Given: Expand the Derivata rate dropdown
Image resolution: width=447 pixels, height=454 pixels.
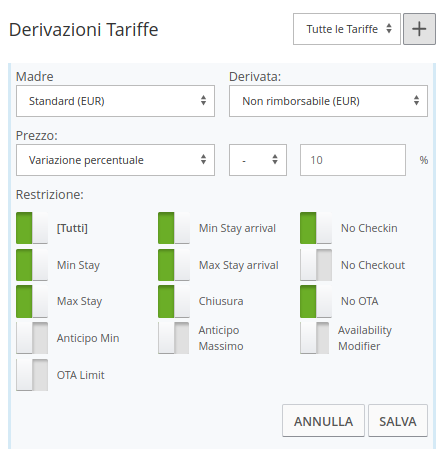Looking at the screenshot, I should pyautogui.click(x=328, y=101).
